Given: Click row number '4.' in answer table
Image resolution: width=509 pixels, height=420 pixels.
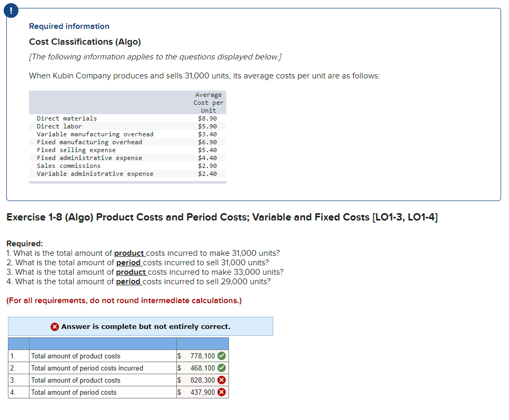Looking at the screenshot, I should [13, 392].
